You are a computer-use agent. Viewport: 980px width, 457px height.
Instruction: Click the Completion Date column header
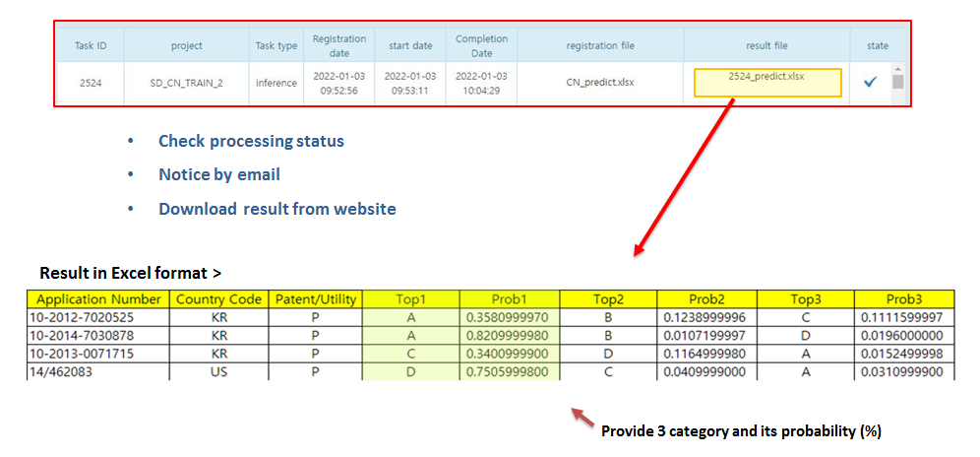click(481, 45)
